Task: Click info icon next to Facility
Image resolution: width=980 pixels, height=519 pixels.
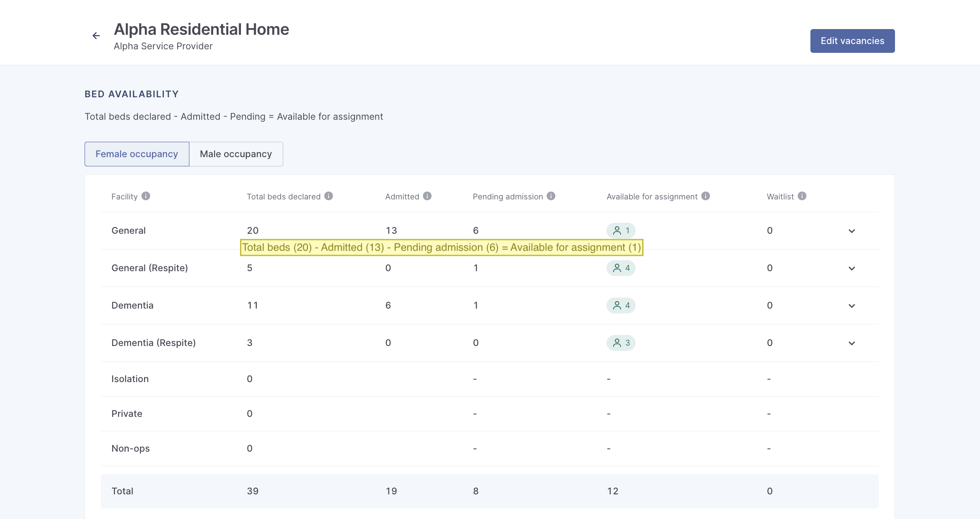Action: (x=146, y=196)
